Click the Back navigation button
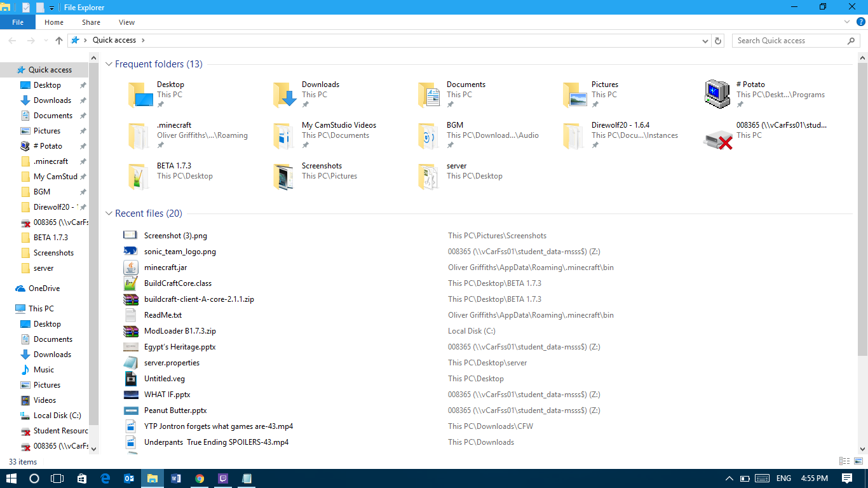This screenshot has width=868, height=488. [x=11, y=40]
